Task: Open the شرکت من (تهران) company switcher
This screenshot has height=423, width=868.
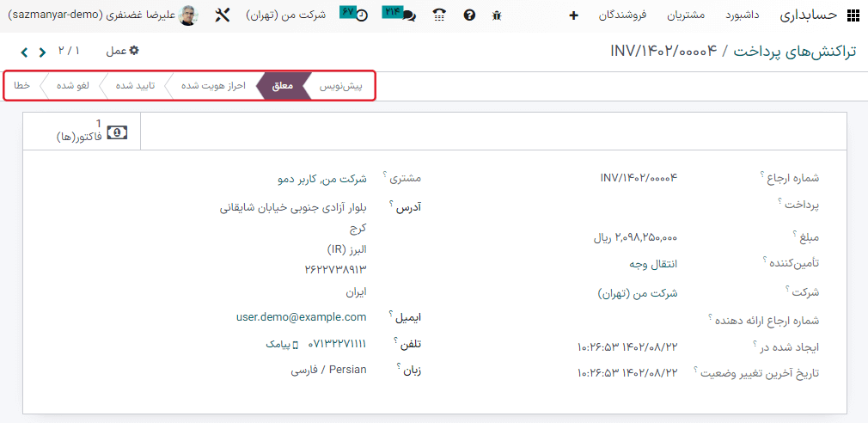Action: [x=285, y=15]
